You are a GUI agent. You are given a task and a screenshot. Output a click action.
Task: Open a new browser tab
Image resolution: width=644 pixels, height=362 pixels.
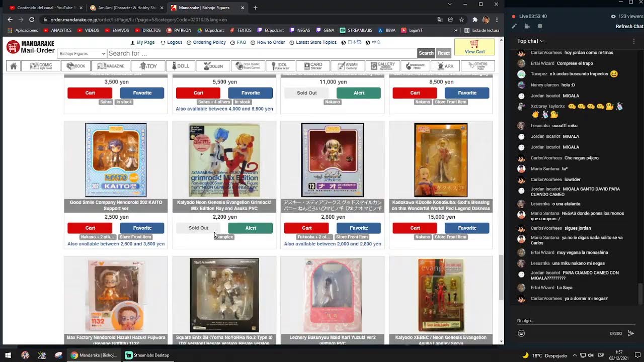pyautogui.click(x=255, y=8)
